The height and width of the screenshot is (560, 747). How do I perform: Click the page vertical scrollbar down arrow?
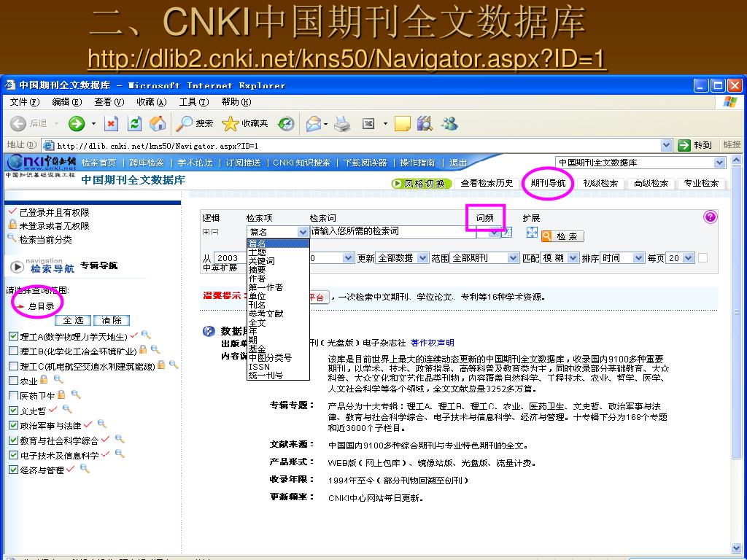[x=736, y=548]
